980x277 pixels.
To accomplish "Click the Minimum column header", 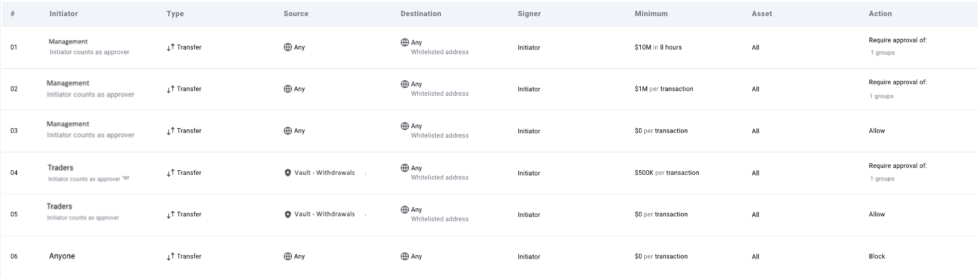I will point(651,13).
